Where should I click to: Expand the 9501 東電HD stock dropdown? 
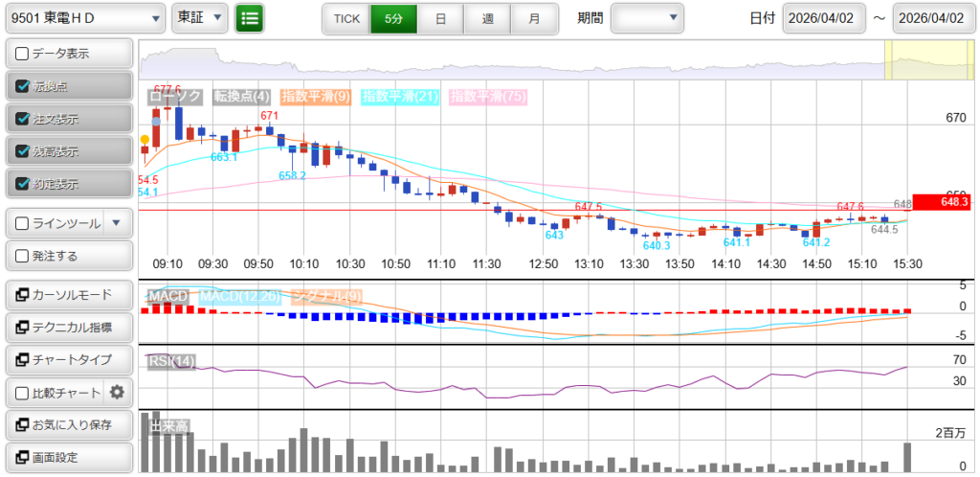click(x=84, y=18)
